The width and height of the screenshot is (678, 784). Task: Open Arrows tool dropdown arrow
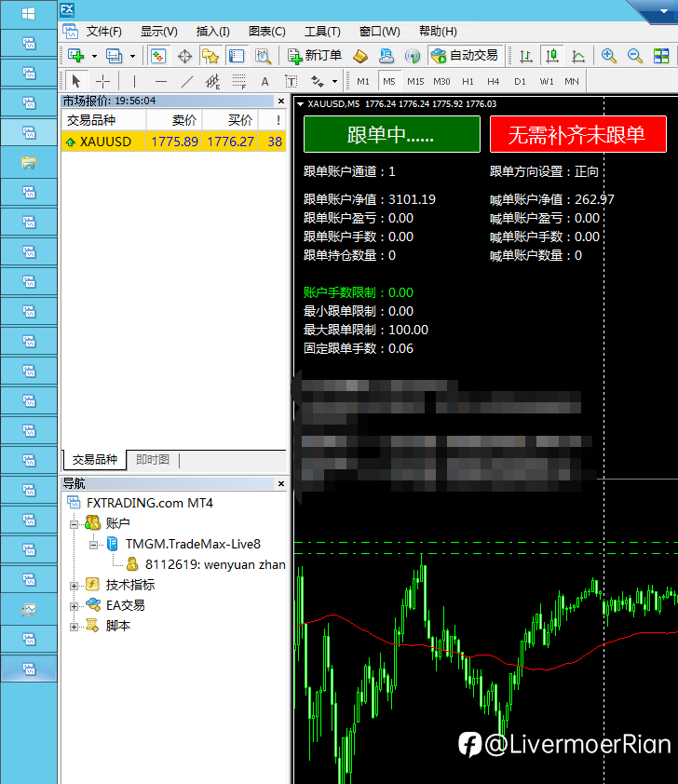pyautogui.click(x=334, y=82)
